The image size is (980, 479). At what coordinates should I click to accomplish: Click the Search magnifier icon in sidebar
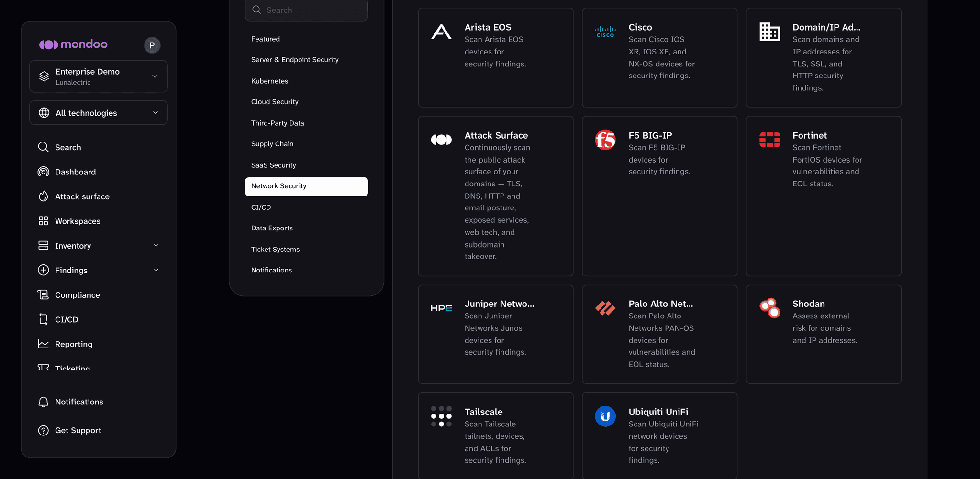[x=43, y=147]
